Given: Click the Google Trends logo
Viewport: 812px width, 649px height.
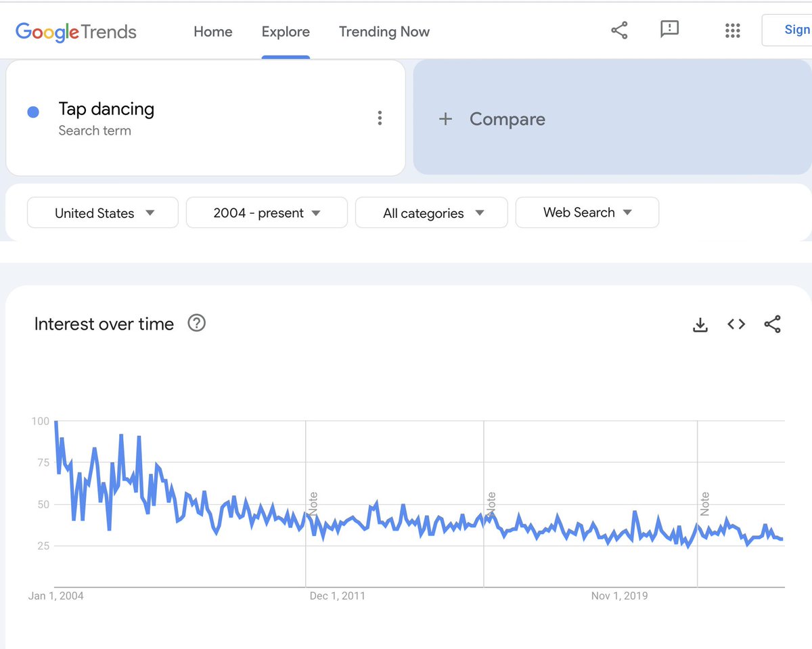Looking at the screenshot, I should (x=75, y=31).
